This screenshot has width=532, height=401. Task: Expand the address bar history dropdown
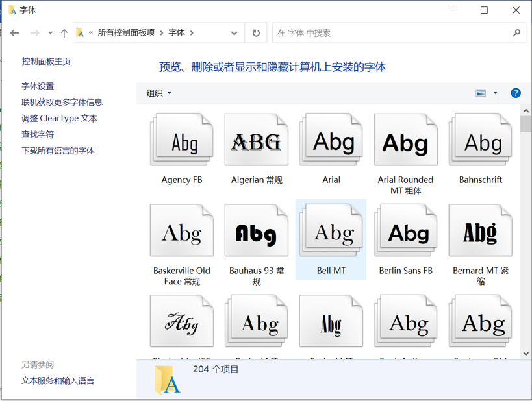(x=234, y=33)
